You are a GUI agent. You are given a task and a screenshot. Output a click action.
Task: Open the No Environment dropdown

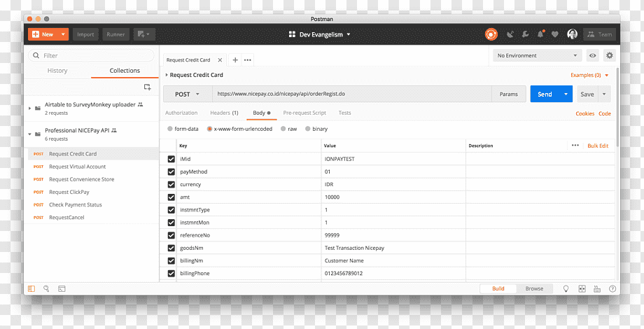[x=537, y=55]
